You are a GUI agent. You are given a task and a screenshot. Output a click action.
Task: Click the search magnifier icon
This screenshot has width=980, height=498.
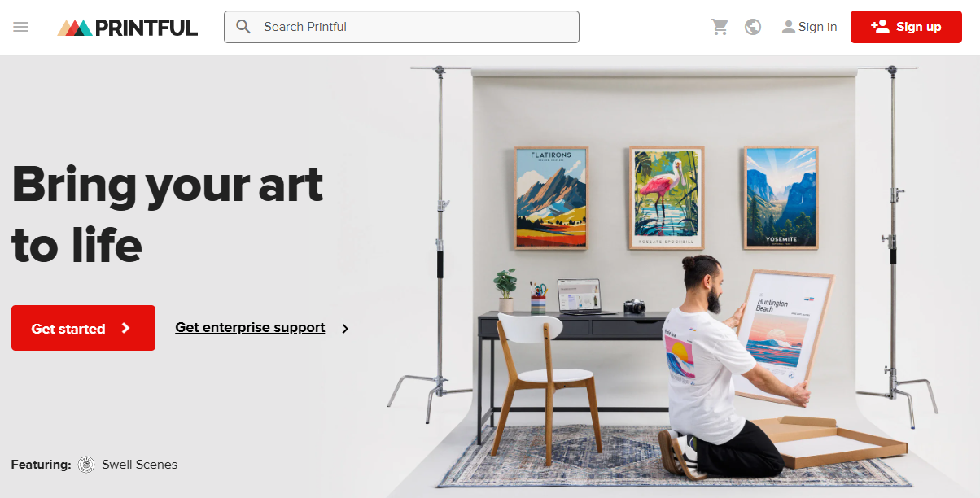click(243, 27)
